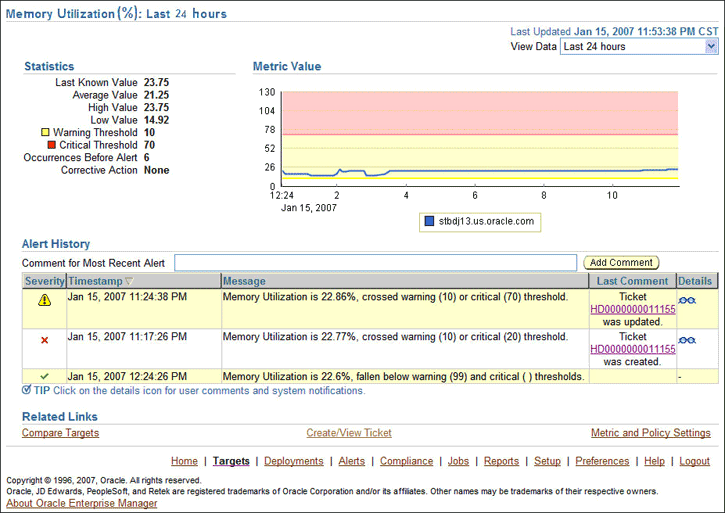This screenshot has width=725, height=513.
Task: Open the Compare Targets link
Action: 60,433
